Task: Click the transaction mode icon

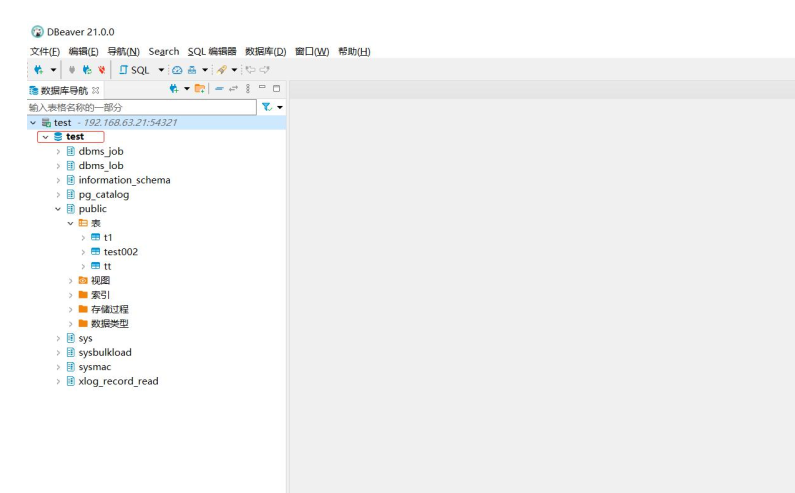Action: click(192, 70)
